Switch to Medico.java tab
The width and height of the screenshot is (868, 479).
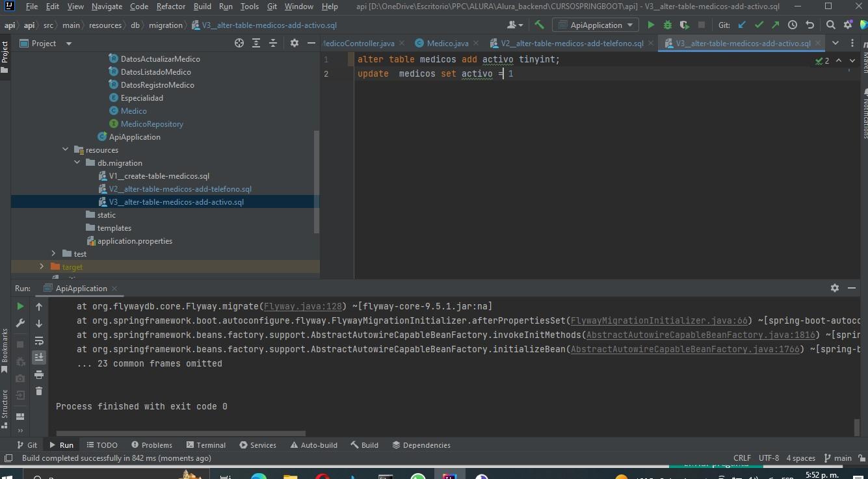tap(447, 44)
